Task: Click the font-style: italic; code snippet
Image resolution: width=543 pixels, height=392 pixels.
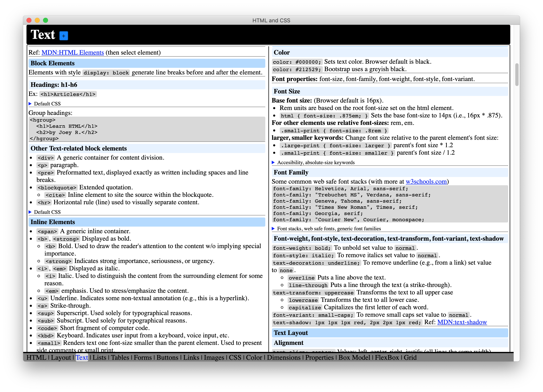Action: point(304,256)
